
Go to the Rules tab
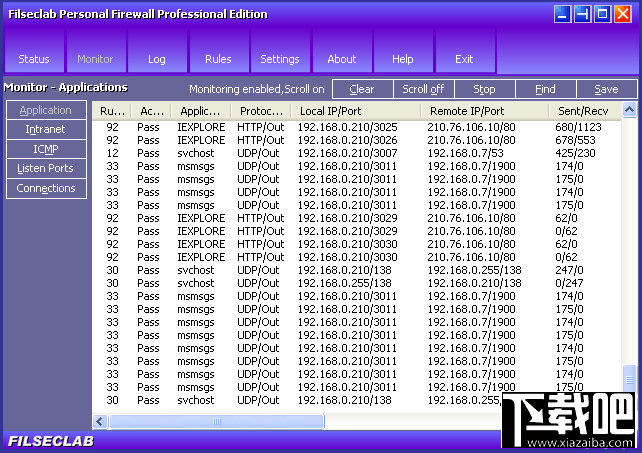[x=218, y=51]
